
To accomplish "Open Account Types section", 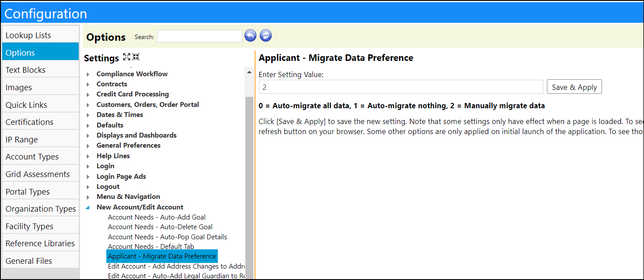I will [41, 156].
